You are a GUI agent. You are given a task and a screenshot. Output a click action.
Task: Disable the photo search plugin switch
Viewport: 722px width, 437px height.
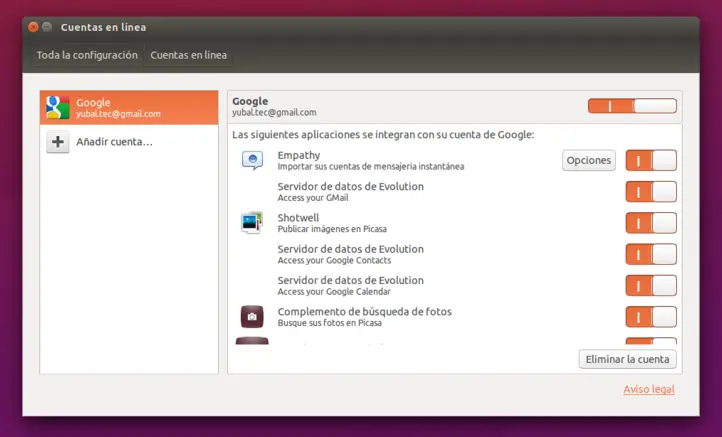[x=651, y=317]
